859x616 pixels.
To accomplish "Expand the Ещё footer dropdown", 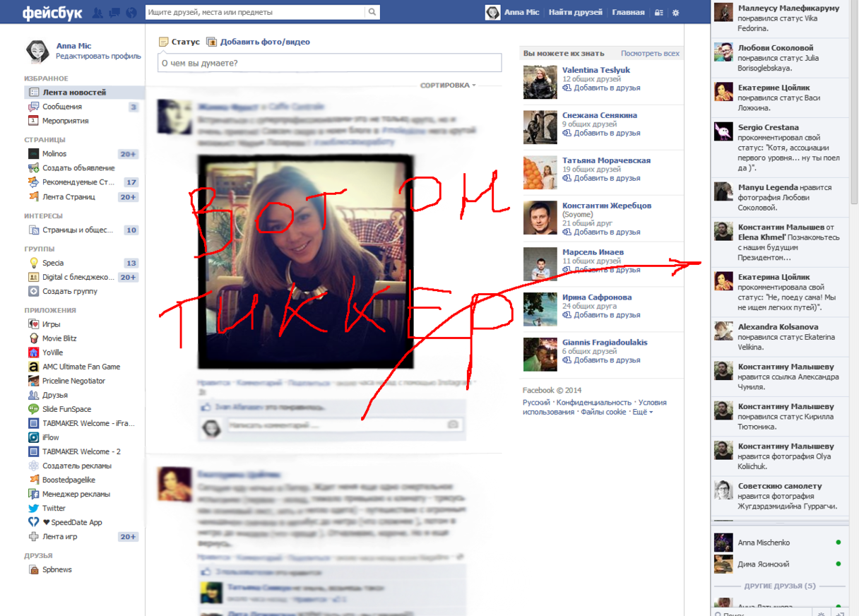I will (x=642, y=412).
